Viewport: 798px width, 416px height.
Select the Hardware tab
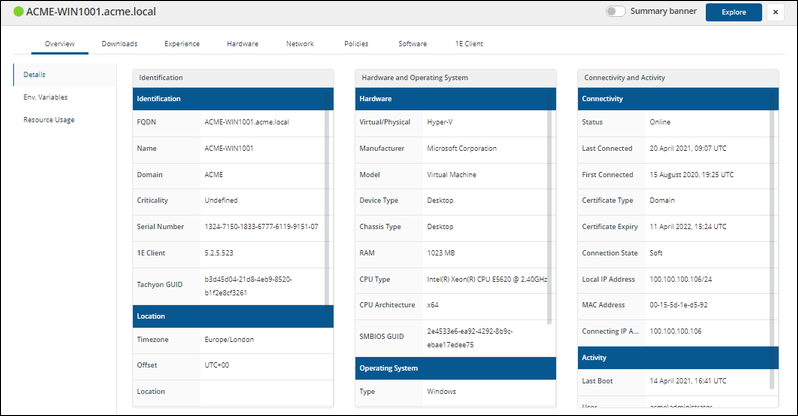(x=242, y=44)
